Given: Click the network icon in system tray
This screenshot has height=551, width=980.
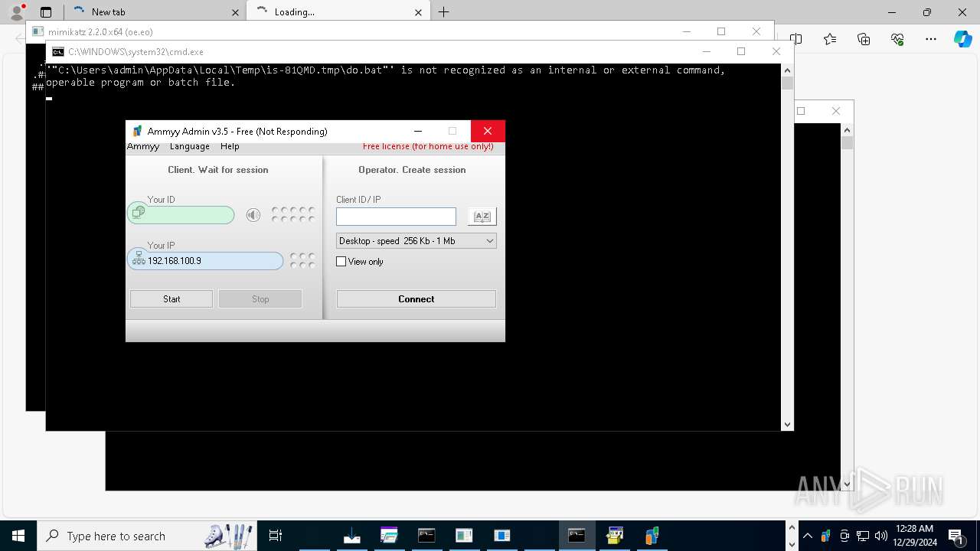Looking at the screenshot, I should pyautogui.click(x=863, y=536).
